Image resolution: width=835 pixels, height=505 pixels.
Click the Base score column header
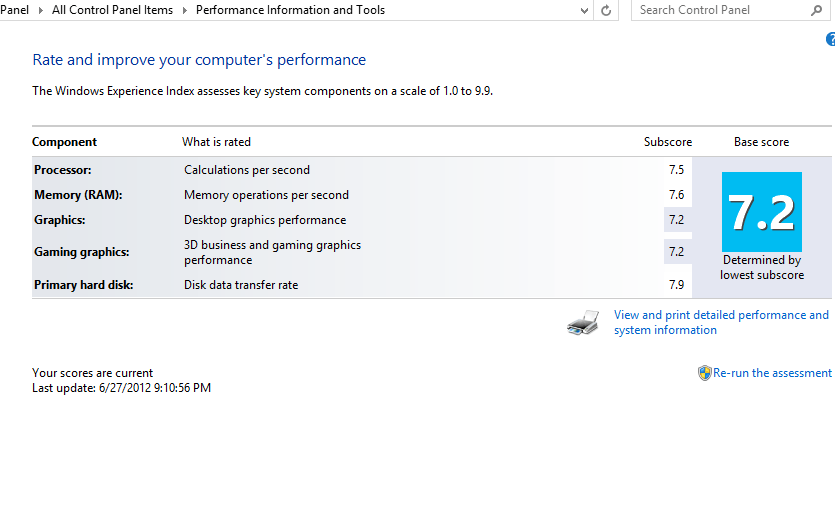click(762, 142)
